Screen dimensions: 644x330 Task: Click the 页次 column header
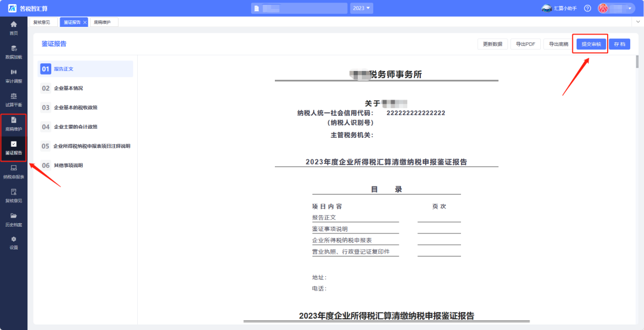(x=439, y=206)
